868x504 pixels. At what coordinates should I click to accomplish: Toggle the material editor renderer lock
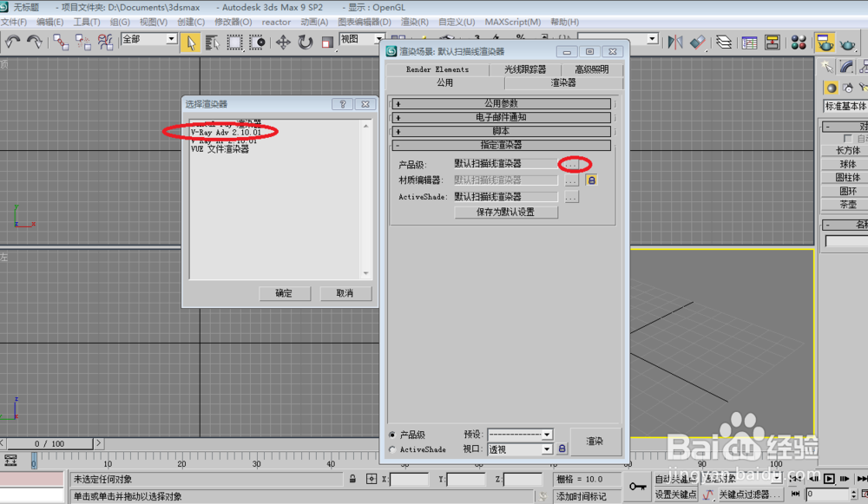[x=591, y=180]
